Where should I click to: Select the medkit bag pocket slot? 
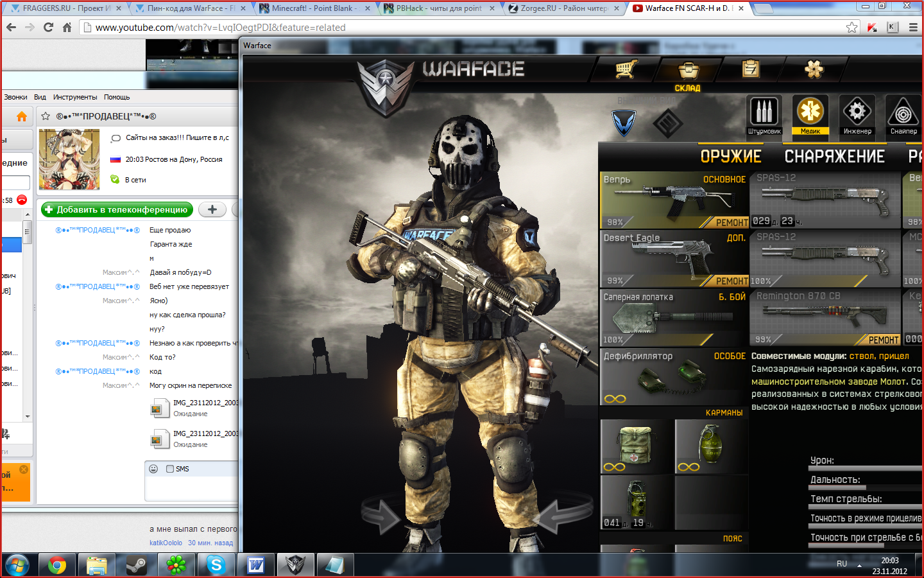coord(637,446)
